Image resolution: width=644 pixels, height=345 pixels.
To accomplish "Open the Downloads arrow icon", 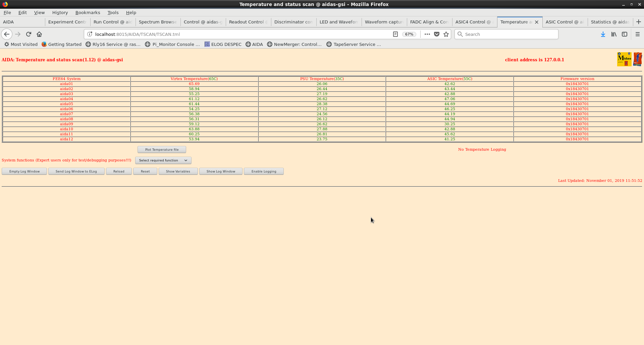I will 603,34.
